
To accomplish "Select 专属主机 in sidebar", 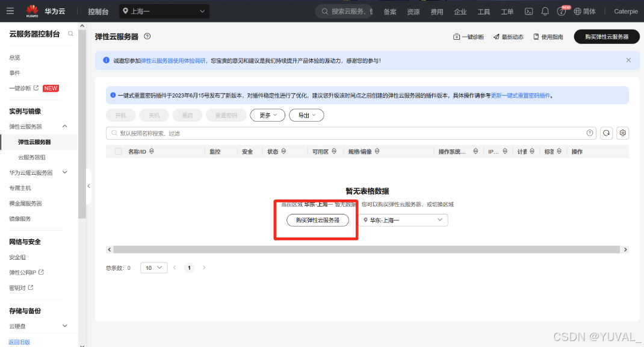I will click(x=20, y=188).
